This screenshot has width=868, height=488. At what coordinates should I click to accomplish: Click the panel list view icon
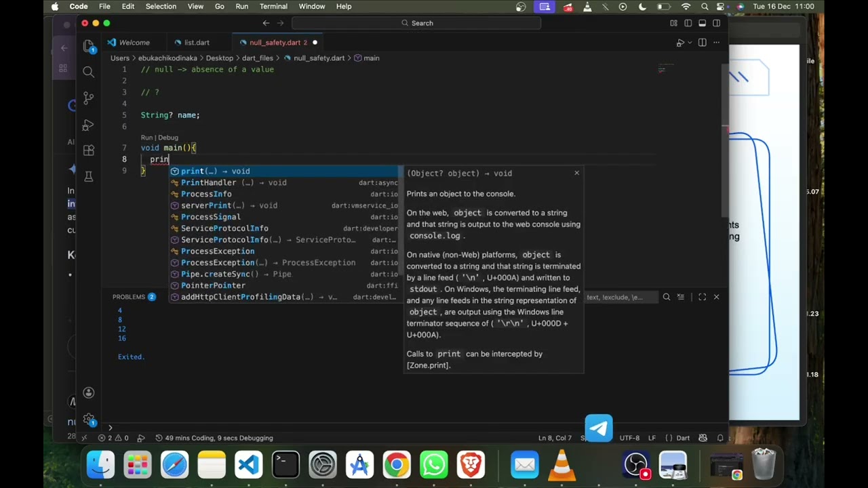[680, 297]
